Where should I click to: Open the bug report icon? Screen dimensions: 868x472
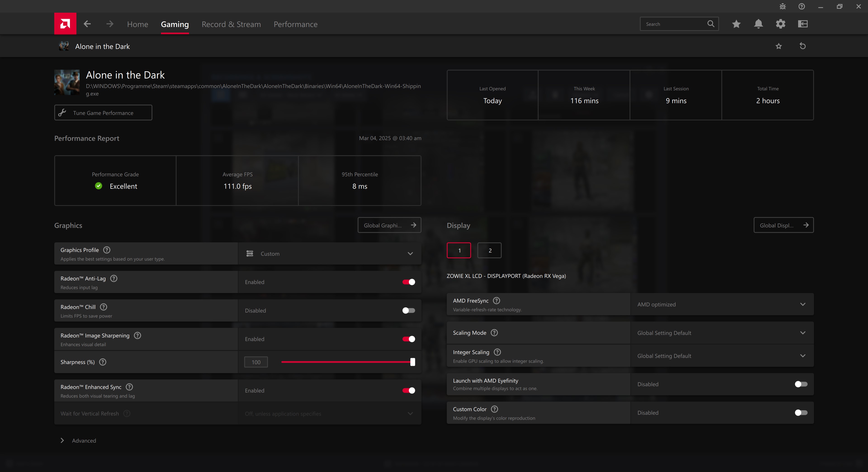(x=782, y=6)
